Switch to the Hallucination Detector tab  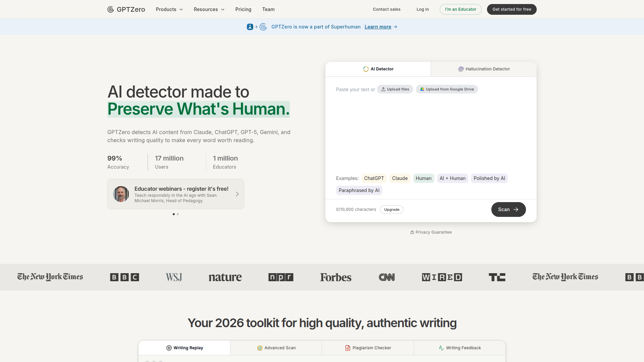[x=484, y=69]
